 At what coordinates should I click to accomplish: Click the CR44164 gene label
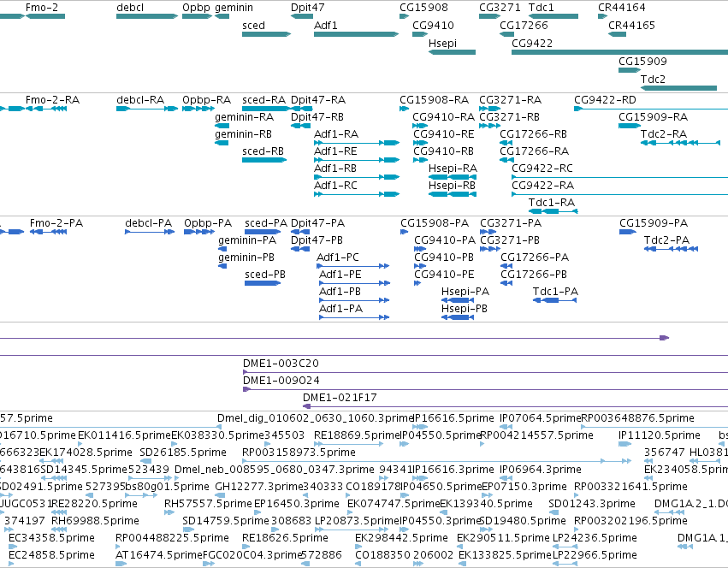tap(621, 8)
